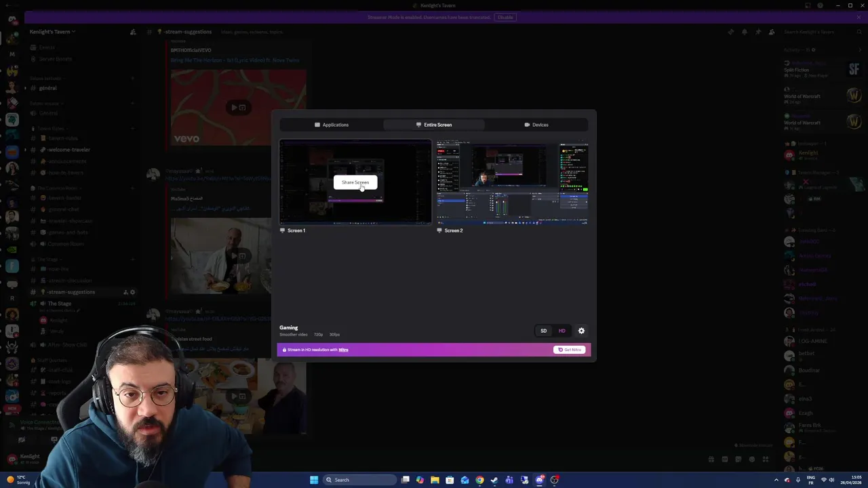Click the Get Nitro button
This screenshot has width=868, height=488.
pyautogui.click(x=570, y=350)
